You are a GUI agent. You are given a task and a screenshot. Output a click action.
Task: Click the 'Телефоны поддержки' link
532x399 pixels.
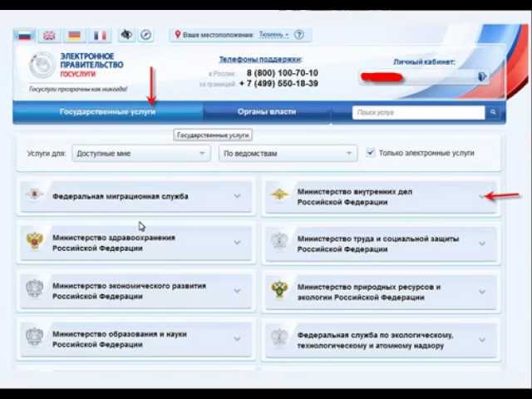tap(260, 60)
